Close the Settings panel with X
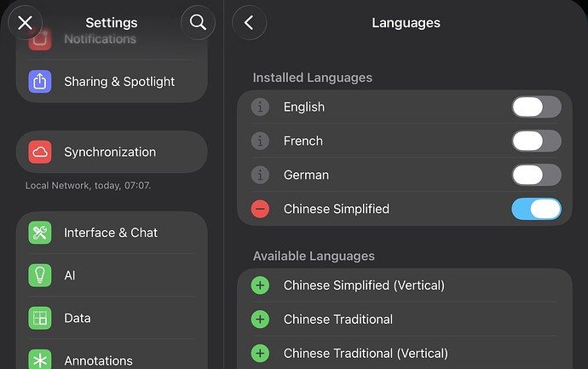The height and width of the screenshot is (369, 588). point(26,23)
